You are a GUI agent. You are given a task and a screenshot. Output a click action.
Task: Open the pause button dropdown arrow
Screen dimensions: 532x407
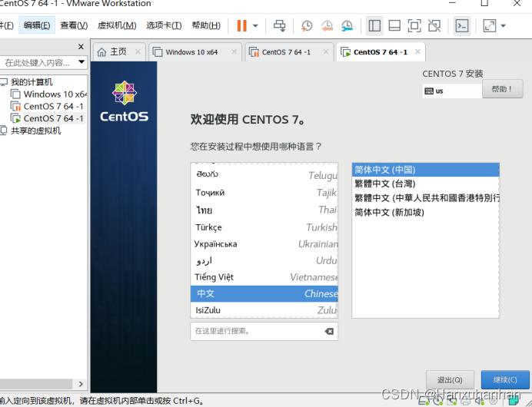click(x=255, y=26)
